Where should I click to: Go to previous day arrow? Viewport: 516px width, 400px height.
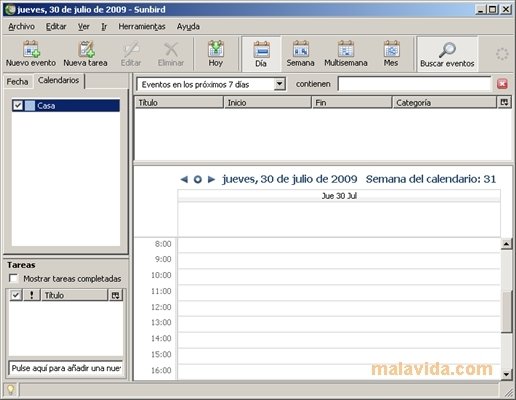coord(184,179)
